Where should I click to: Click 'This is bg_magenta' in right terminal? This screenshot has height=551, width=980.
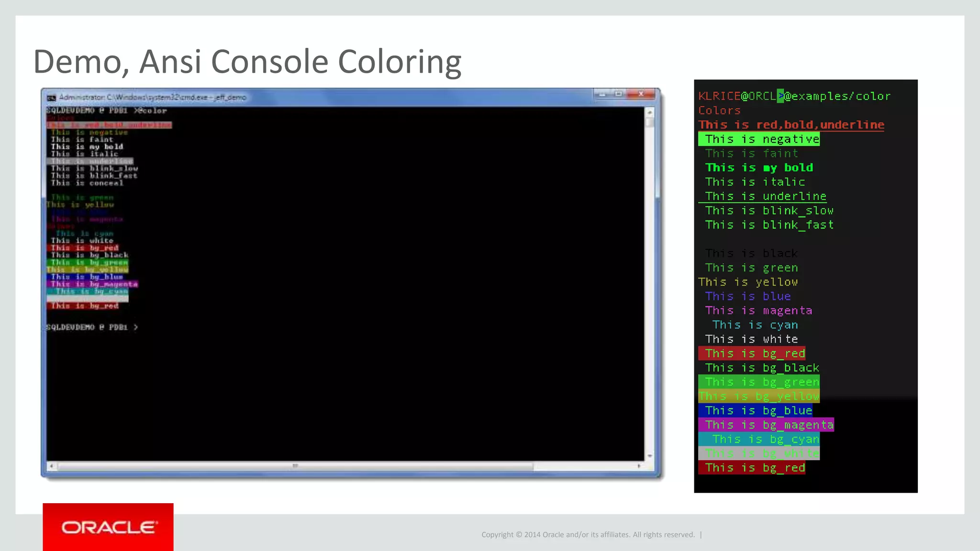point(766,425)
